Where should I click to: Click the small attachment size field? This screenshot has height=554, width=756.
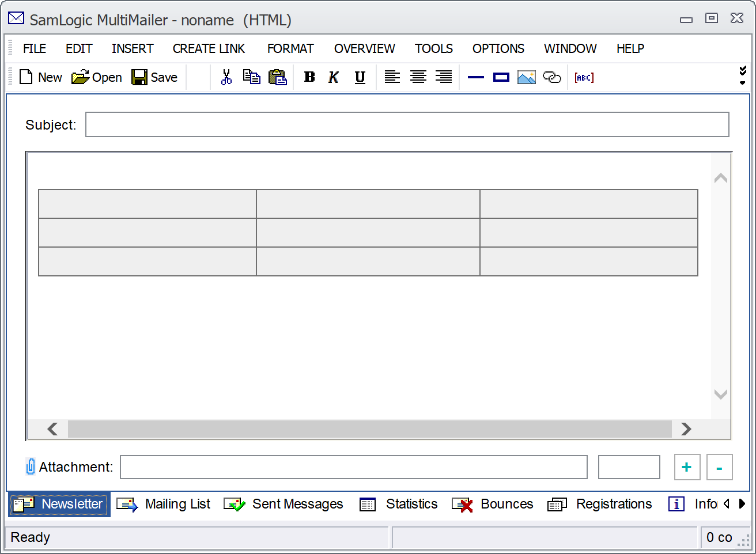click(x=629, y=467)
